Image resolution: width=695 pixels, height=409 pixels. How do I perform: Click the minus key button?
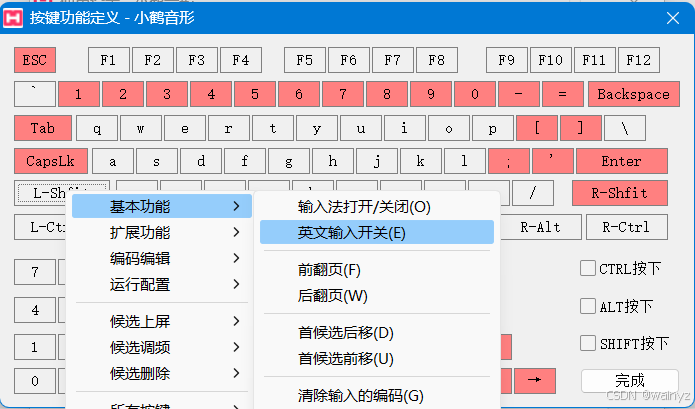point(519,94)
